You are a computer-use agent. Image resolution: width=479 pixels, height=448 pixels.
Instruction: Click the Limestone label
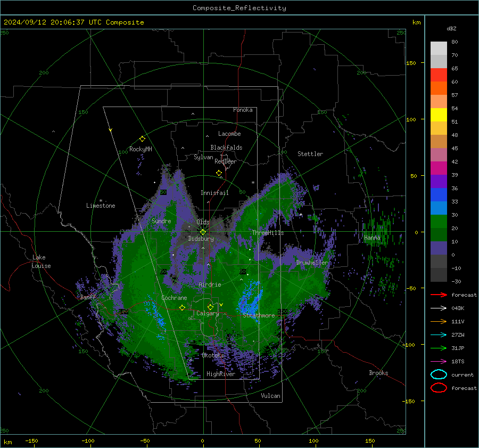click(x=101, y=206)
